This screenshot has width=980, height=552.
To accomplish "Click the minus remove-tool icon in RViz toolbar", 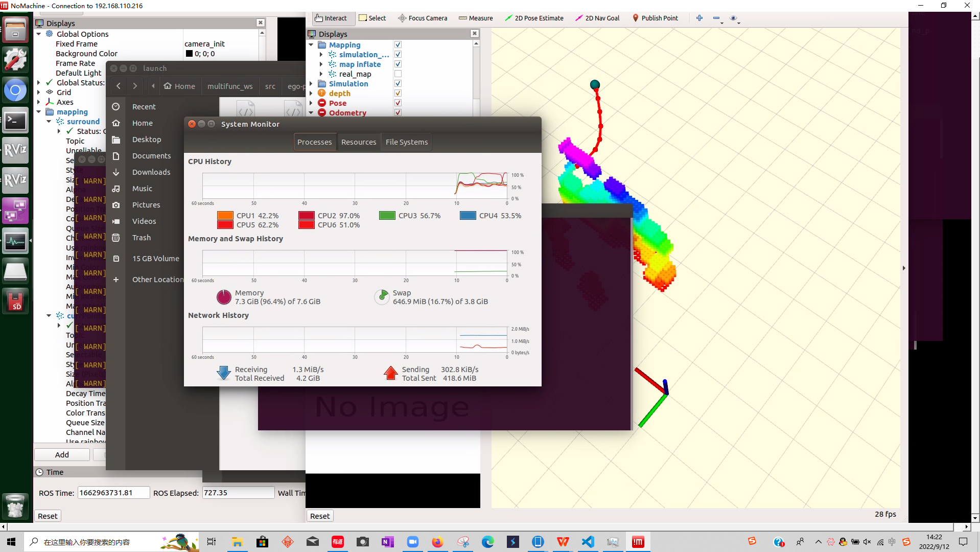I will pos(716,18).
